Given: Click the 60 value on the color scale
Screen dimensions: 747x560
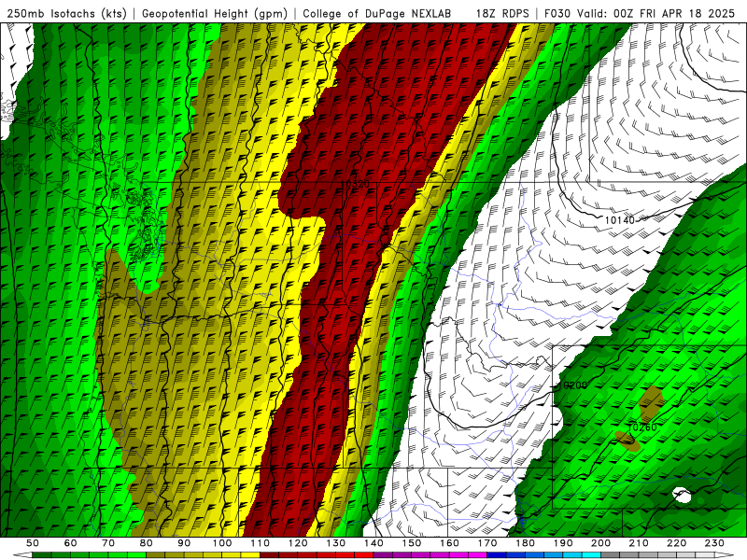Looking at the screenshot, I should [70, 543].
